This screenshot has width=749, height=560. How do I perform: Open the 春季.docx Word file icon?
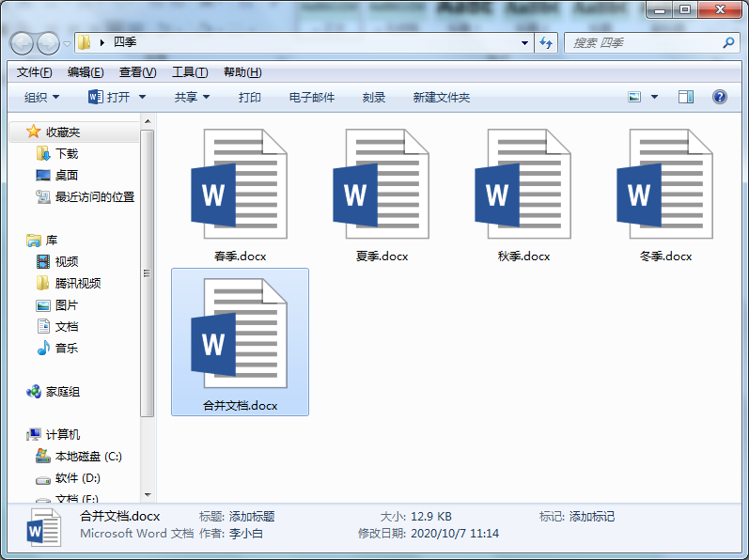[240, 184]
